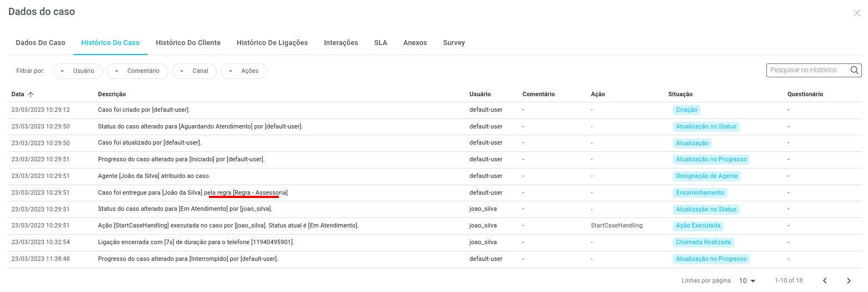Expand the Canal filter dropdown
868x292 pixels.
click(194, 71)
